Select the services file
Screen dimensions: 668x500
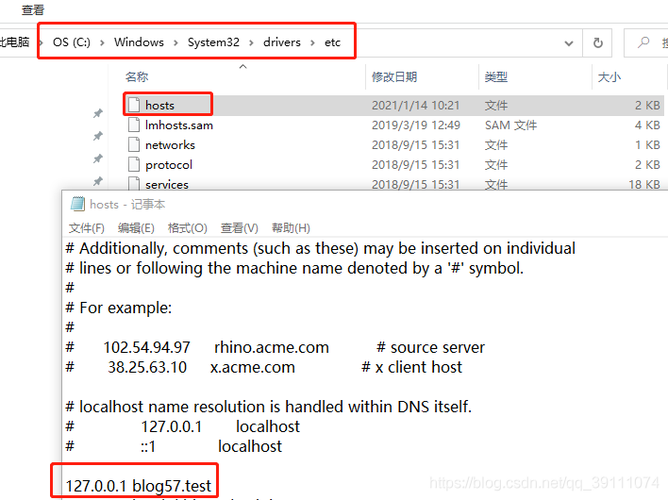click(x=394, y=184)
